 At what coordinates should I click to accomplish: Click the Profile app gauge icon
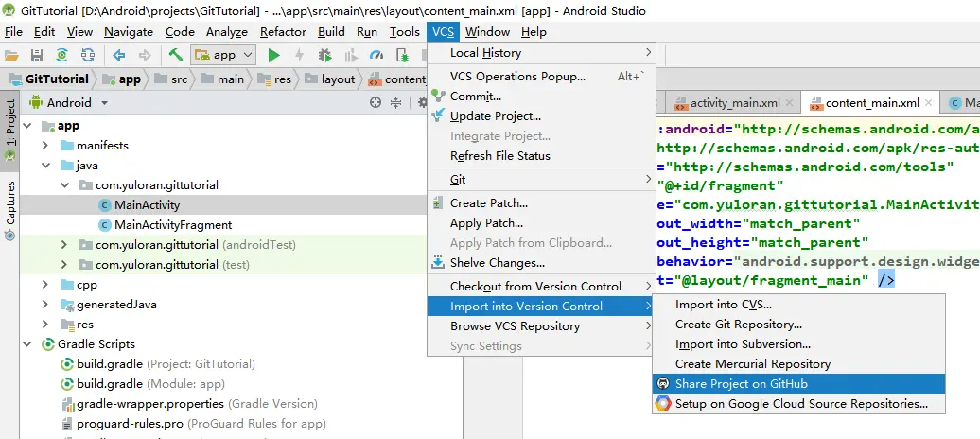click(376, 55)
